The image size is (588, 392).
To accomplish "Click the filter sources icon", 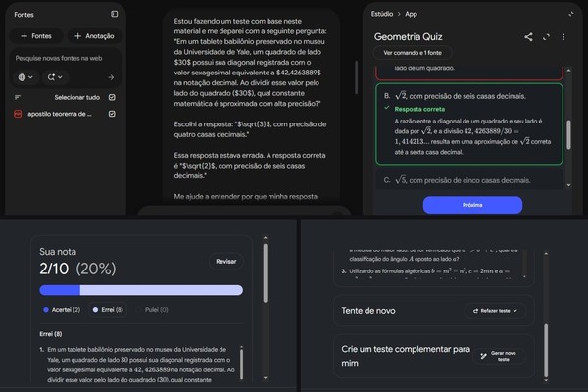I will 18,98.
